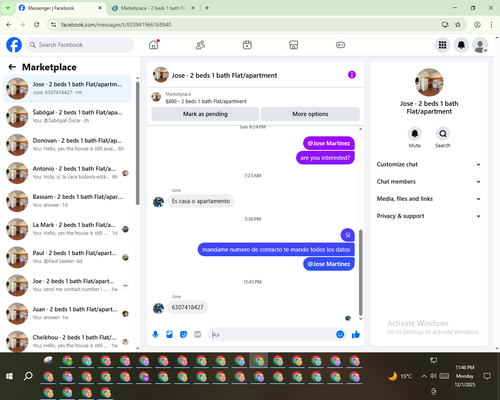Click the conversation title Jose - 2 beds 1 bath
This screenshot has width=500, height=400.
coord(224,75)
